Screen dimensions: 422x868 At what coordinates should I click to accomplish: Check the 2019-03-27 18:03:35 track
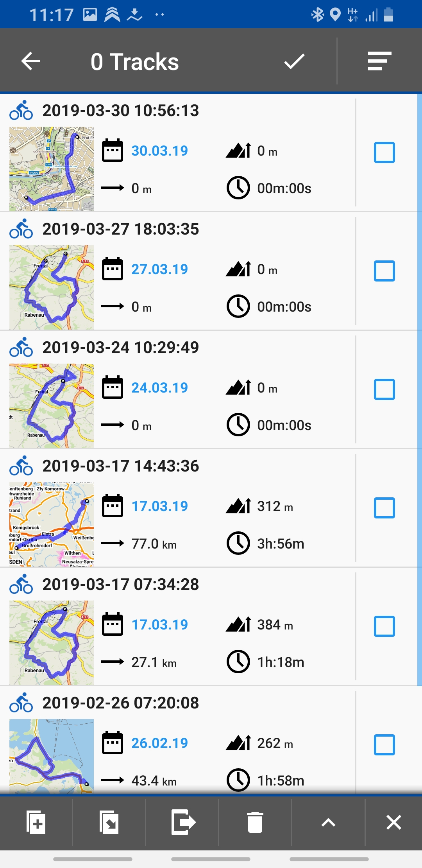click(384, 271)
